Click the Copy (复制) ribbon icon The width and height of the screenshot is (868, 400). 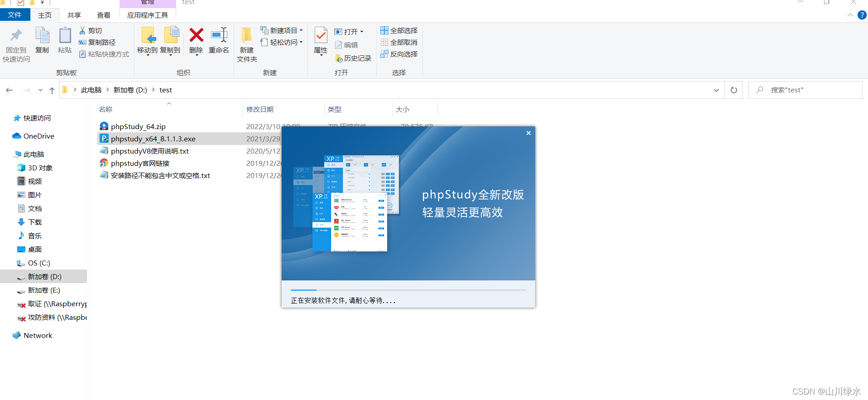pos(42,35)
